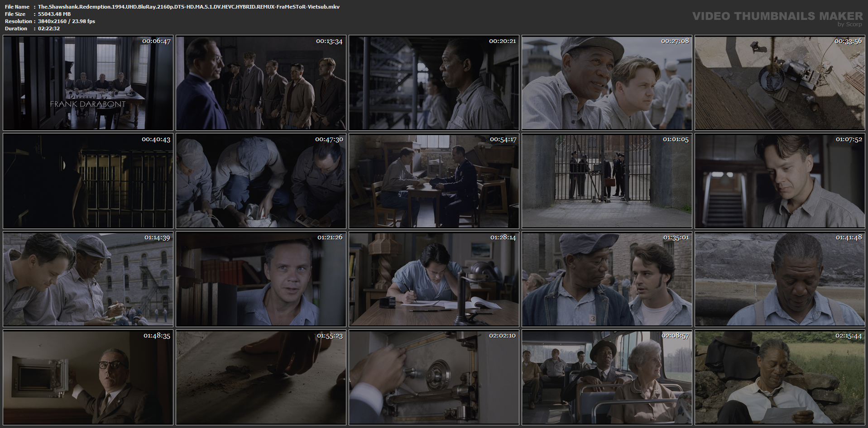Open the thumbnail at 01:07:52
This screenshot has height=428, width=868.
click(780, 181)
